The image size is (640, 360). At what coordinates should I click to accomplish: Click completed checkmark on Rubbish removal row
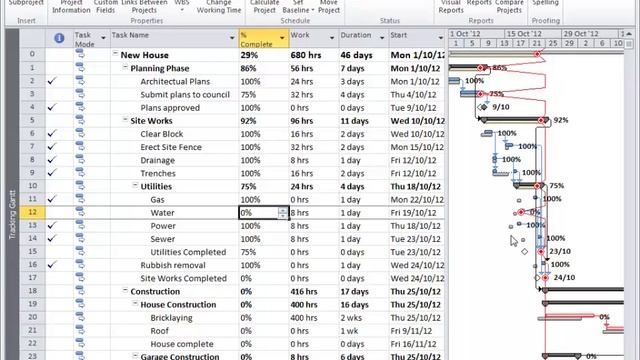(x=51, y=264)
